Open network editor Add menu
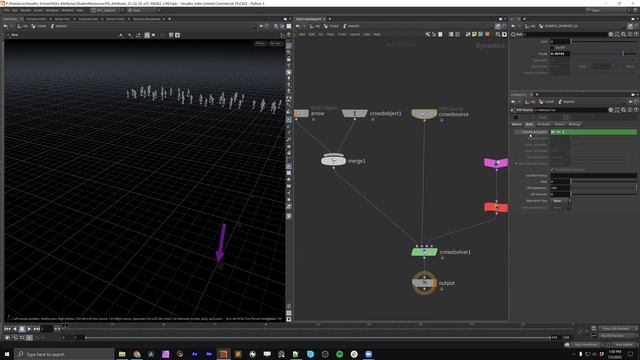 (x=302, y=34)
